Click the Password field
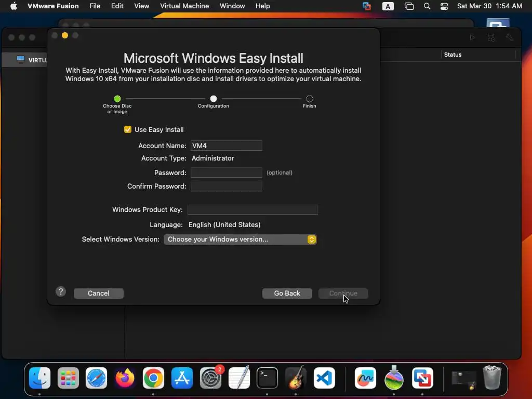The height and width of the screenshot is (399, 532). tap(227, 172)
